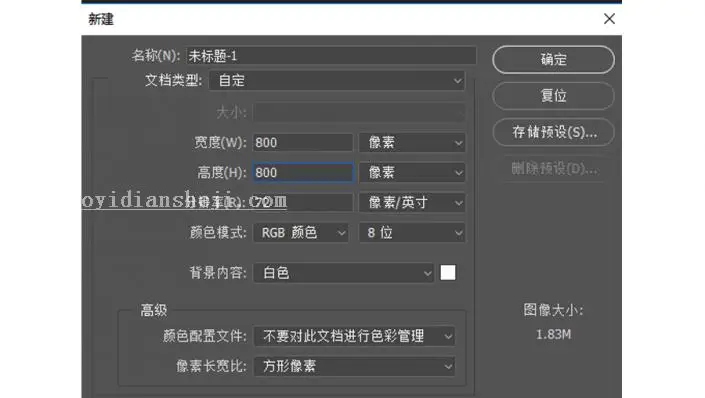Click the 新建 dialog title
705x398 pixels.
(101, 19)
